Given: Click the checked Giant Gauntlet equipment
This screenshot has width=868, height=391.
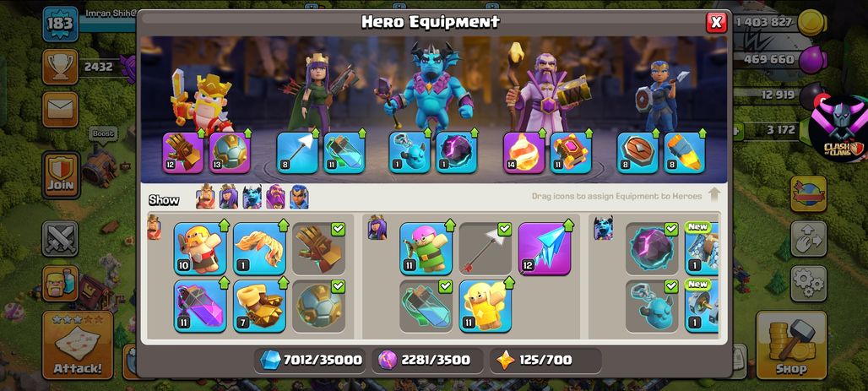Looking at the screenshot, I should (318, 248).
